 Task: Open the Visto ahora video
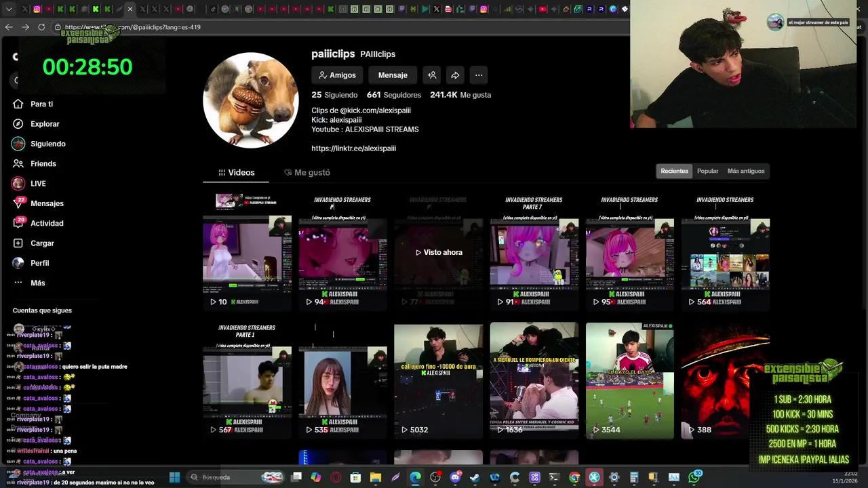(438, 252)
